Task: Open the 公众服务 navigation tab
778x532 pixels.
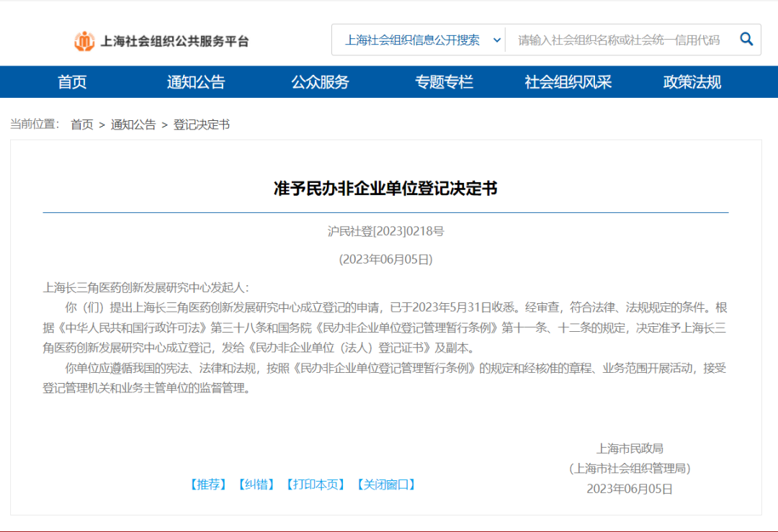Action: tap(320, 82)
